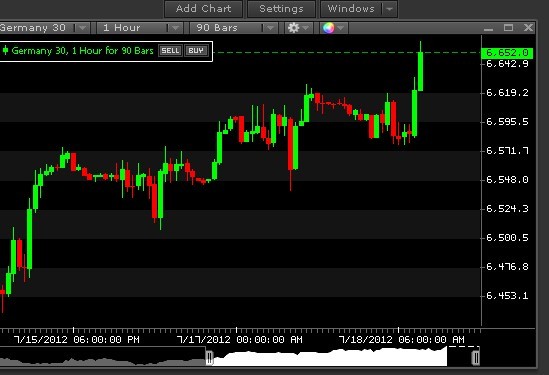Open the color wheel palette picker
The width and height of the screenshot is (549, 375).
334,28
